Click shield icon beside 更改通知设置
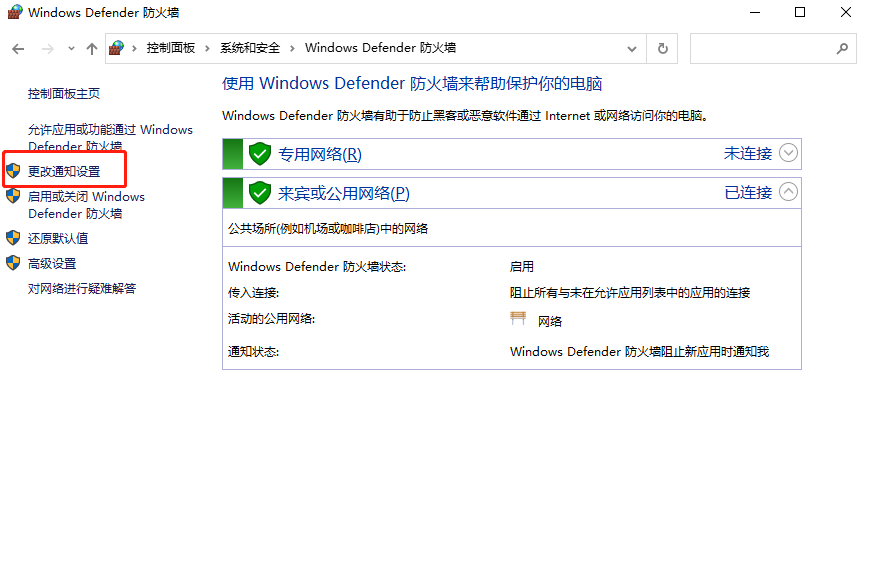 13,171
